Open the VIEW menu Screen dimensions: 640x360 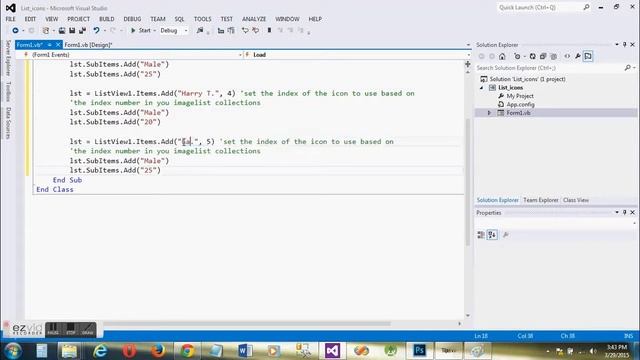click(x=51, y=19)
